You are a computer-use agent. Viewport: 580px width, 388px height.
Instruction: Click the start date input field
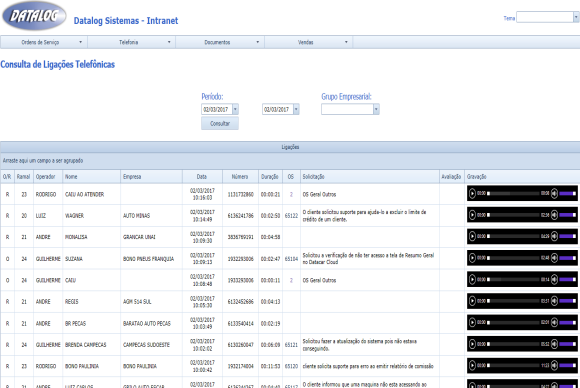click(x=217, y=109)
